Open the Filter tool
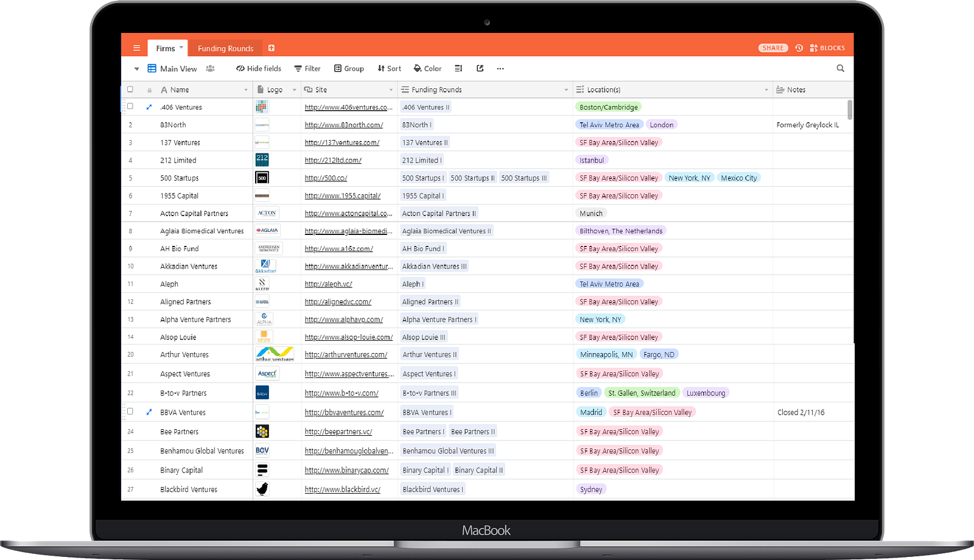 point(307,69)
